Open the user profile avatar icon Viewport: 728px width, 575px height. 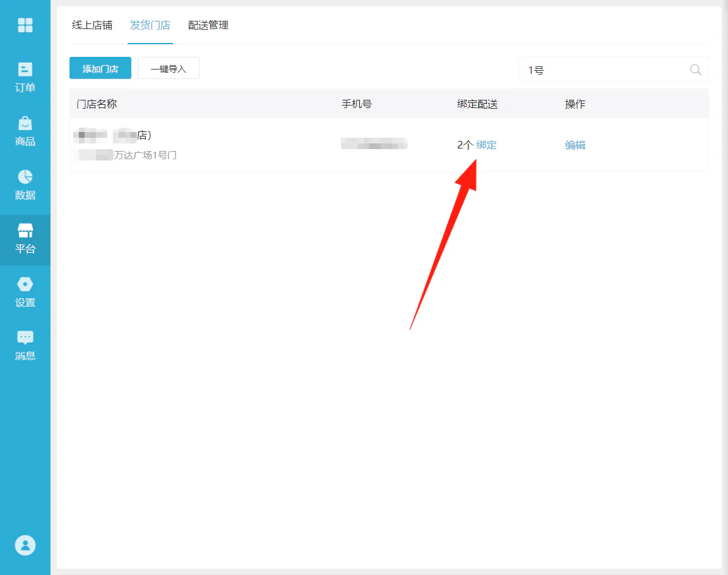click(25, 545)
